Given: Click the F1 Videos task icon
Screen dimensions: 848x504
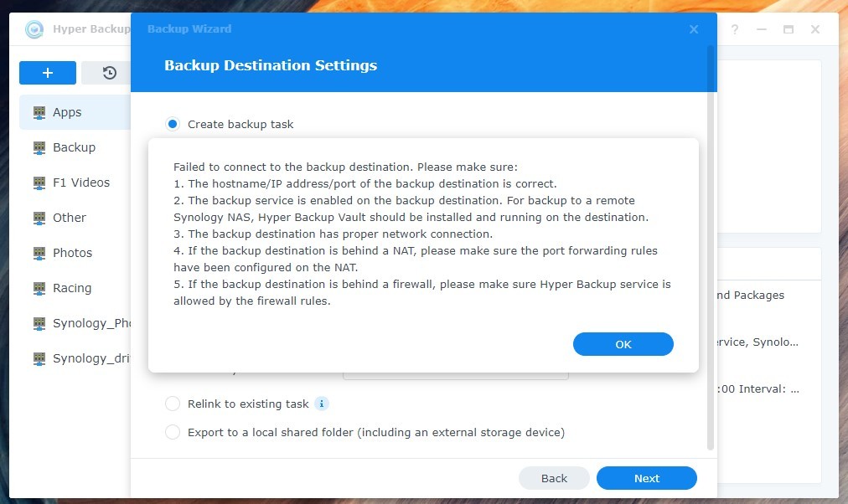Looking at the screenshot, I should tap(39, 183).
